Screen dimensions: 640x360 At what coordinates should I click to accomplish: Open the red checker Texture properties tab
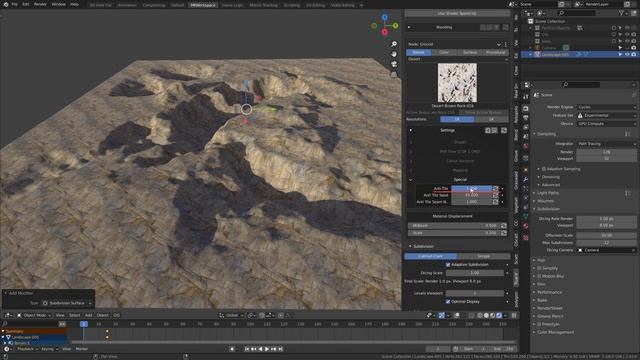click(526, 238)
